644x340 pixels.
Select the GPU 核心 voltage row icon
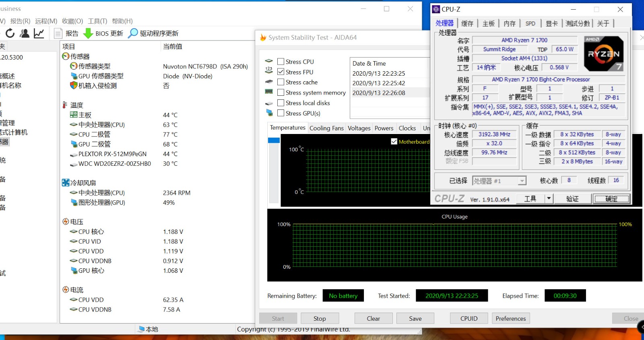(74, 270)
